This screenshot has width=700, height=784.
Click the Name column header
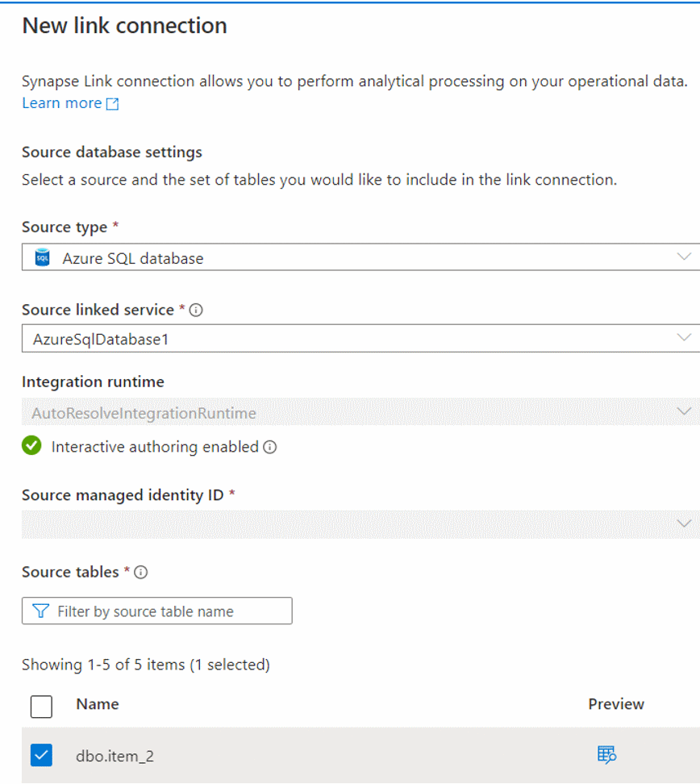[x=97, y=704]
